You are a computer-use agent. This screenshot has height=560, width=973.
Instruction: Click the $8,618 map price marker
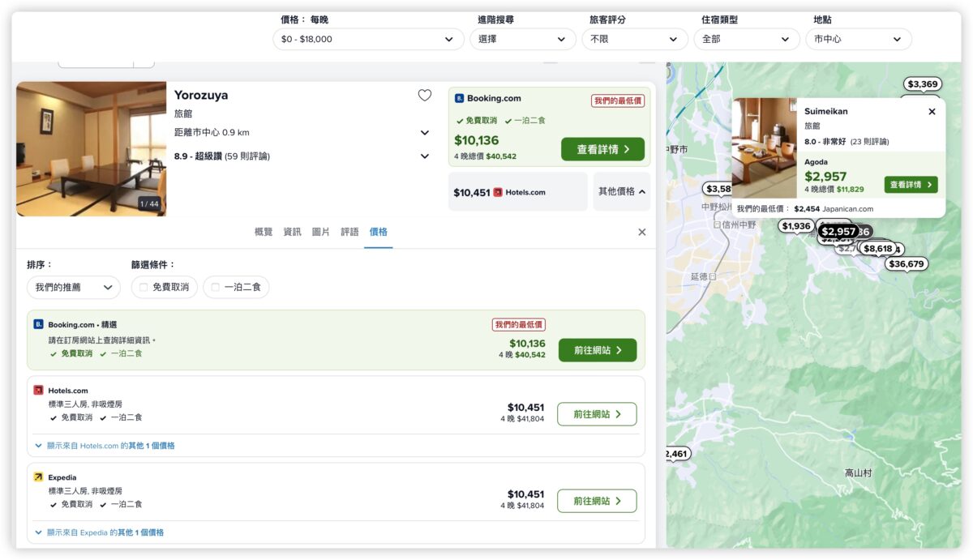coord(877,249)
